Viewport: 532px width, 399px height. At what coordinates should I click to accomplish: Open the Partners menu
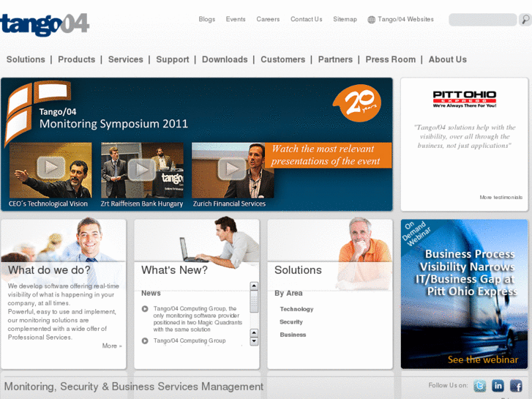click(x=335, y=59)
